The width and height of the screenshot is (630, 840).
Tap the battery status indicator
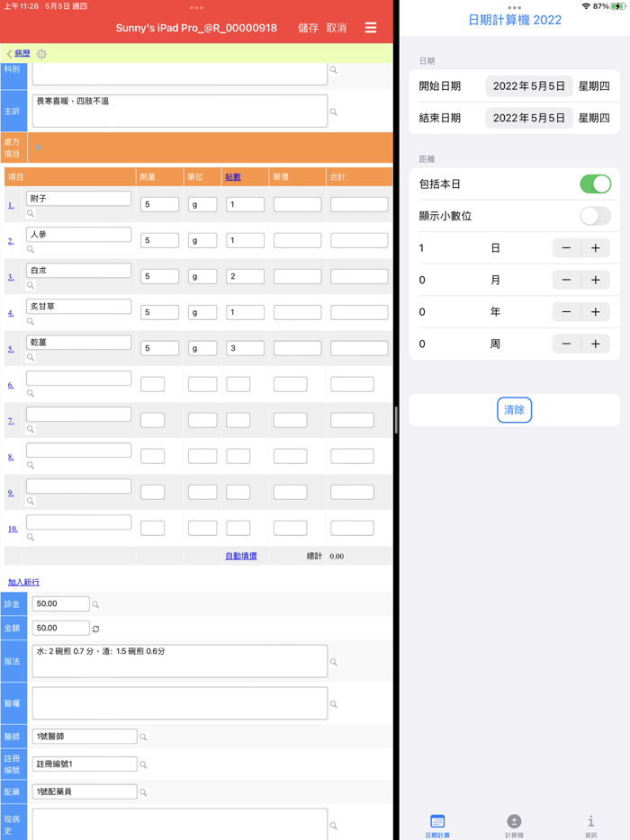pyautogui.click(x=618, y=6)
